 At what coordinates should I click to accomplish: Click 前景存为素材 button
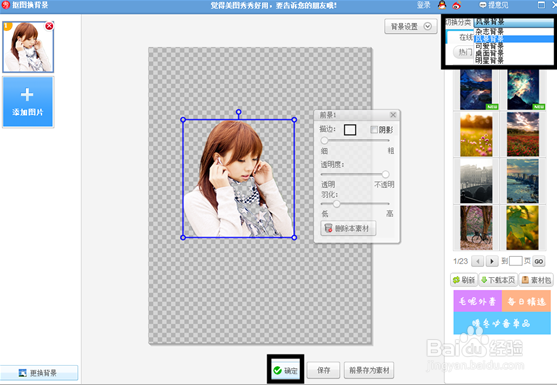point(369,370)
